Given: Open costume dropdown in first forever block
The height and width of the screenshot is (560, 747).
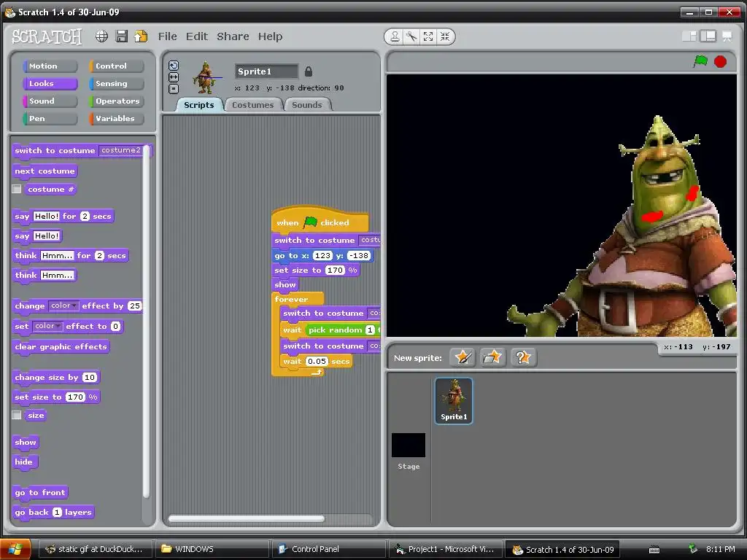Looking at the screenshot, I should [374, 314].
